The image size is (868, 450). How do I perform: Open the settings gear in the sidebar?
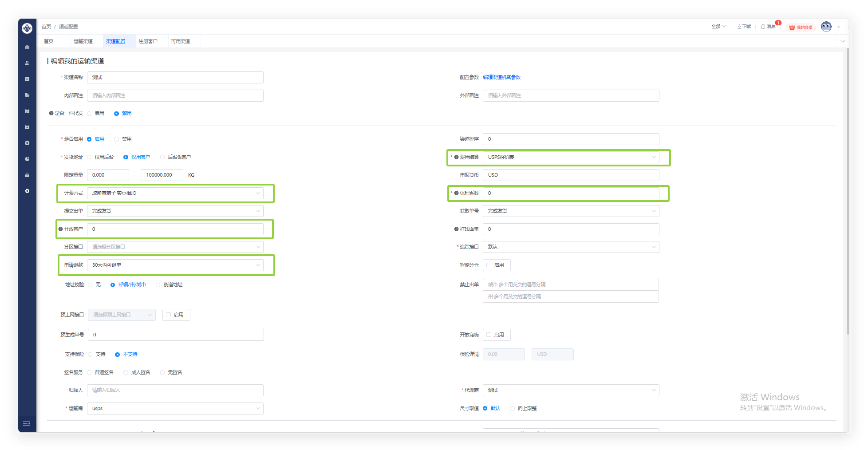pos(27,191)
